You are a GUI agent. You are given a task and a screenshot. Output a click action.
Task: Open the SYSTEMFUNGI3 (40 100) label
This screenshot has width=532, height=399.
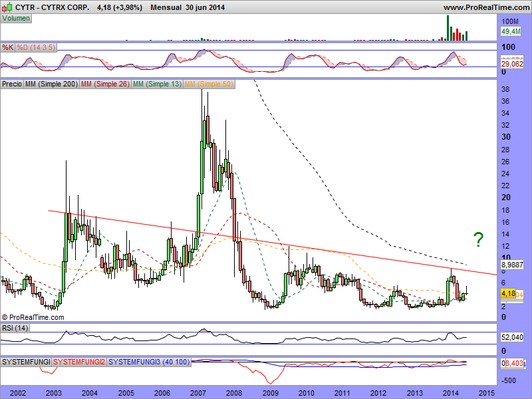(149, 362)
